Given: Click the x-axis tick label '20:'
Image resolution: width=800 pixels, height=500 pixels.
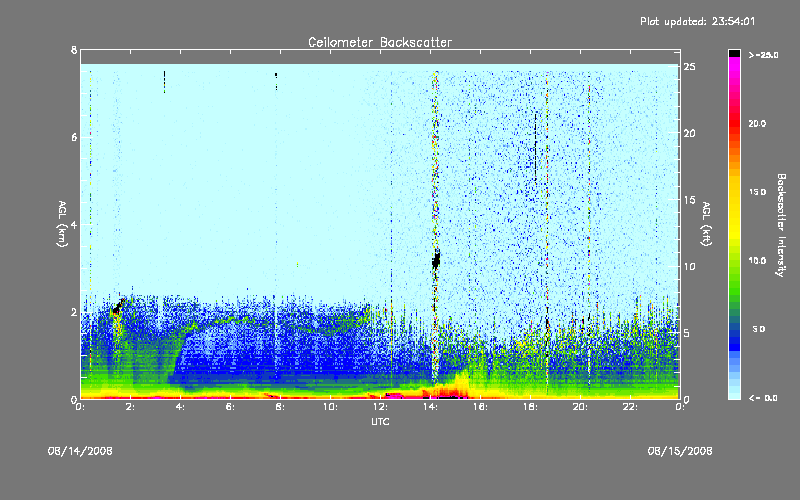Looking at the screenshot, I should click(580, 407).
